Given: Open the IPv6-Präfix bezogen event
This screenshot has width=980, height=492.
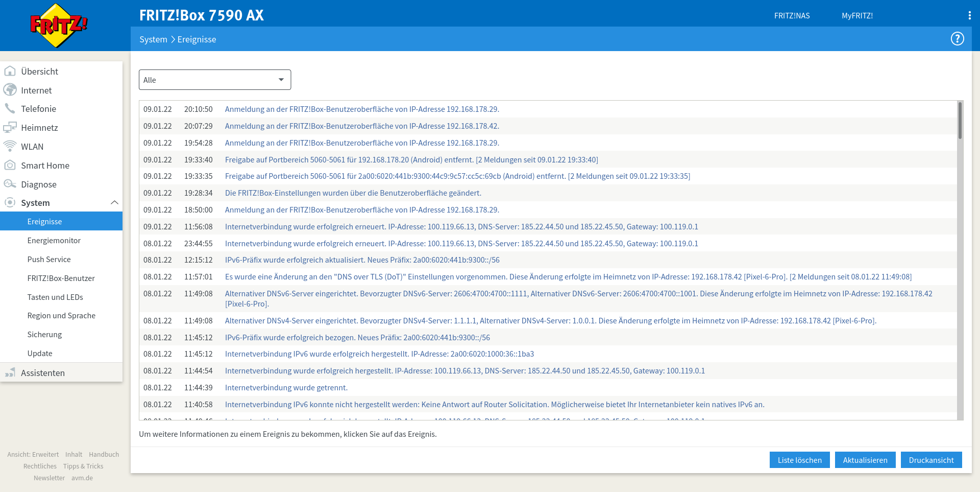Looking at the screenshot, I should (357, 337).
